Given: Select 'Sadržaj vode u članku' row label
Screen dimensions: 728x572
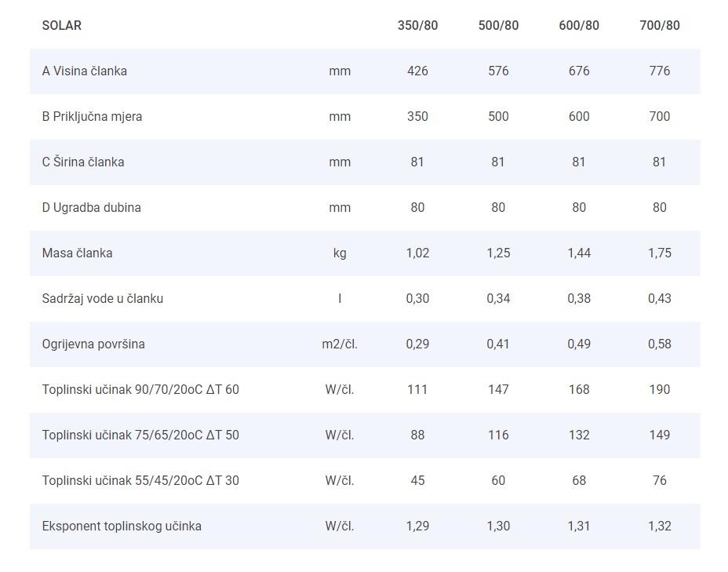Looking at the screenshot, I should (x=103, y=298).
